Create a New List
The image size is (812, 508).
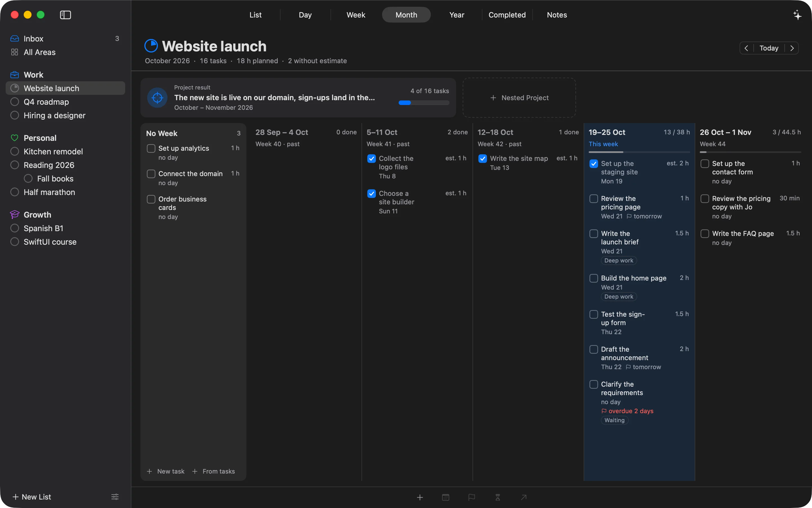[32, 497]
